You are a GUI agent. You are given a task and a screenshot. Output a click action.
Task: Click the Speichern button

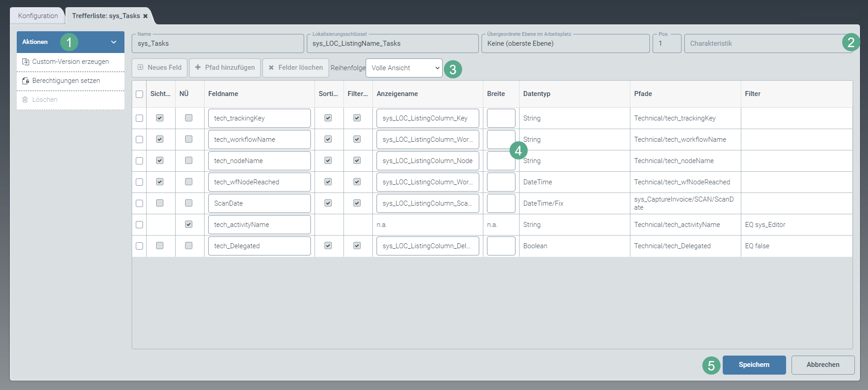click(x=754, y=365)
